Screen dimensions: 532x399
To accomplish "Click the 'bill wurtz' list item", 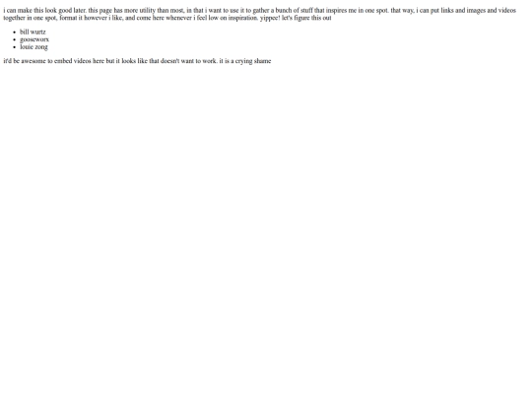I will 33,32.
